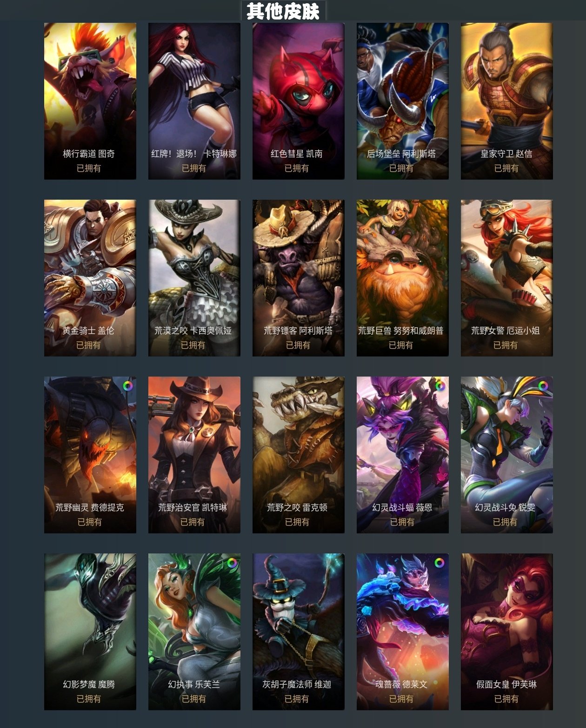586x728 pixels.
Task: Select the 横行霸道 图奇 skin card
Action: 90,101
